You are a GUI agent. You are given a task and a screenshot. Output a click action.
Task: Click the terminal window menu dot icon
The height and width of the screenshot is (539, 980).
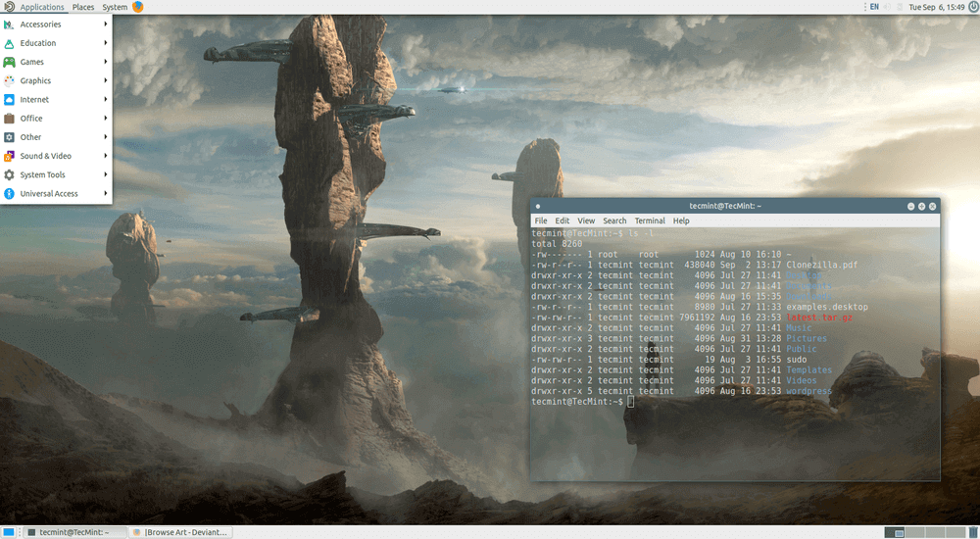[537, 206]
